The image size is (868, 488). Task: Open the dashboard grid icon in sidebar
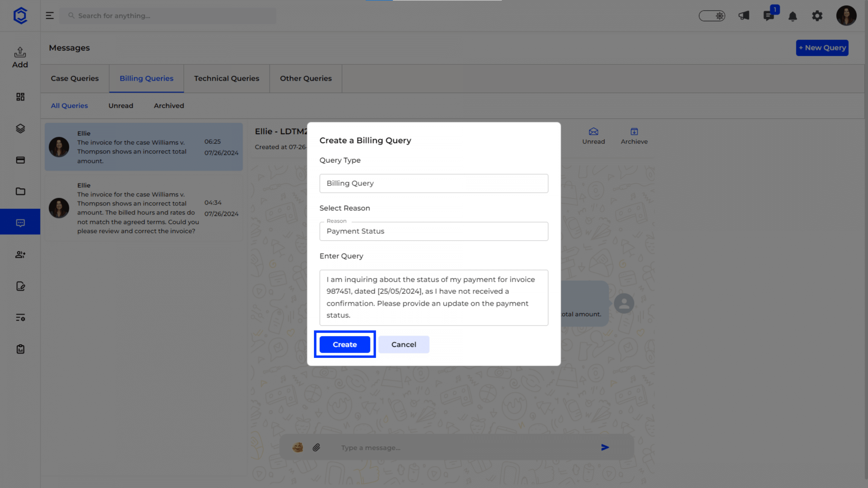[x=20, y=97]
